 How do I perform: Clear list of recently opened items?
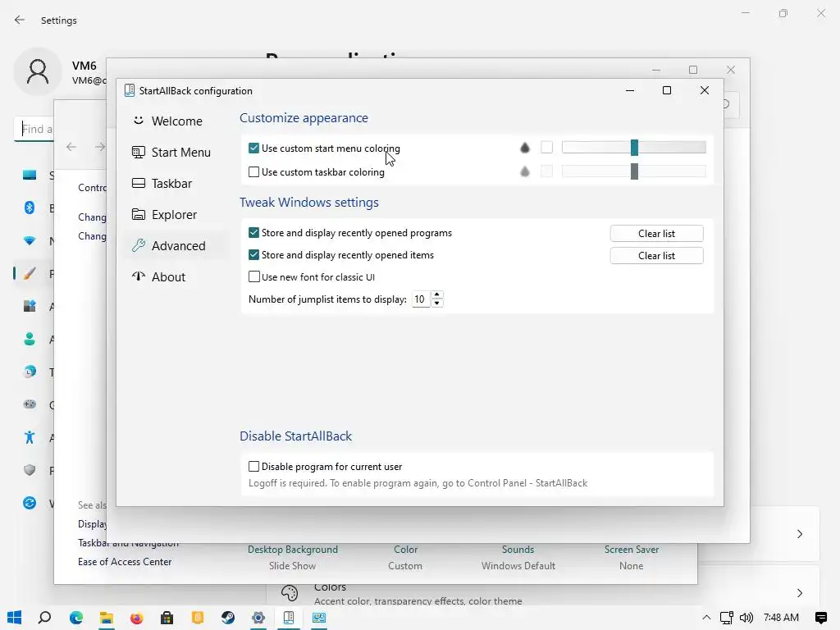[x=656, y=256]
